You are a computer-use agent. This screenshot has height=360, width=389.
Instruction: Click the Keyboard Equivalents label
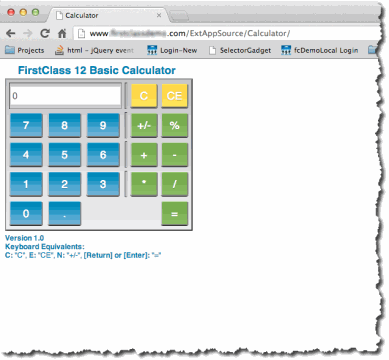(45, 247)
